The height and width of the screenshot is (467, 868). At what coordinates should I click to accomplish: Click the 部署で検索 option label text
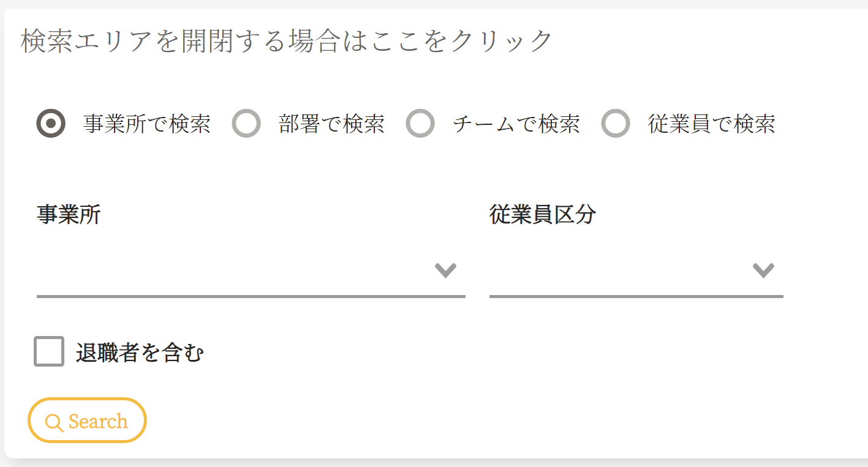[331, 124]
